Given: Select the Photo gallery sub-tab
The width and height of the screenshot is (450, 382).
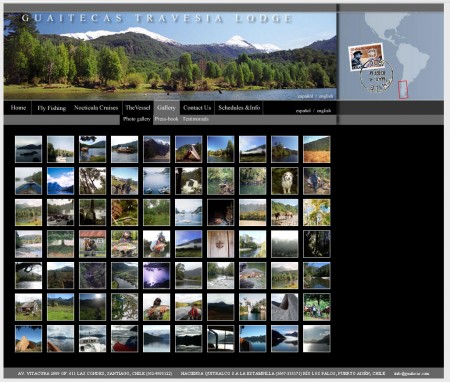Looking at the screenshot, I should tap(137, 119).
